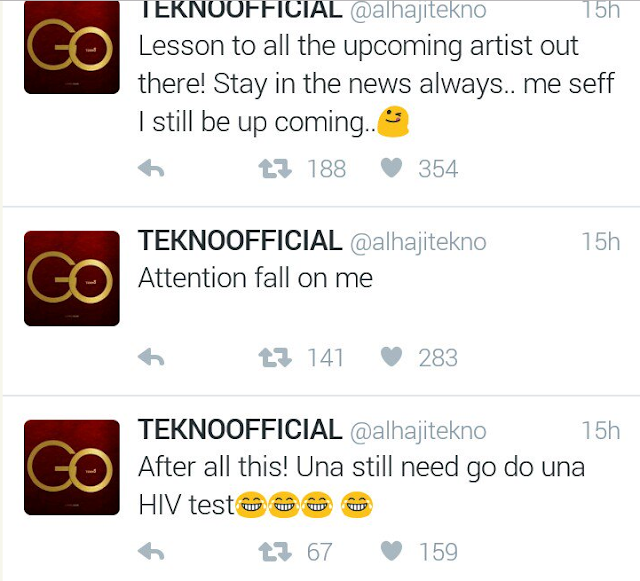Like the Attention fall on me tweet

pyautogui.click(x=392, y=358)
